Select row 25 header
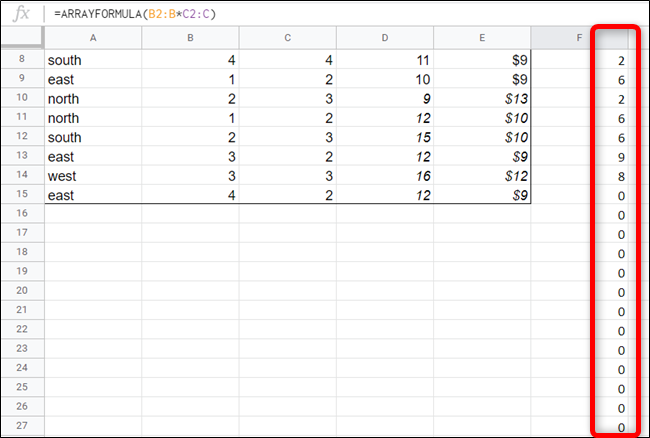Viewport: 650px width, 438px height. [22, 387]
